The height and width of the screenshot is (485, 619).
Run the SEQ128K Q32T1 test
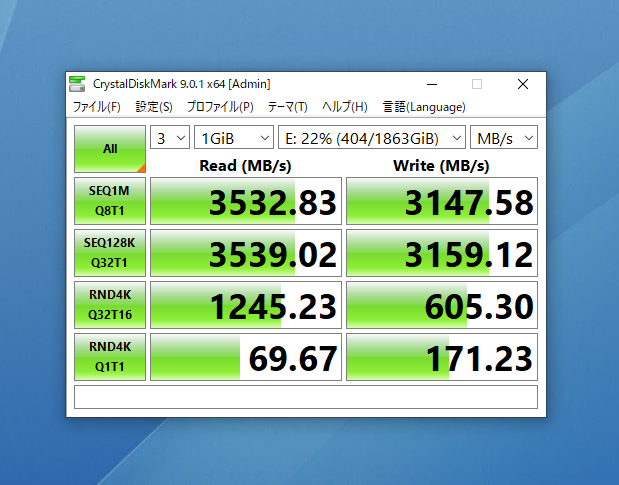click(x=110, y=253)
